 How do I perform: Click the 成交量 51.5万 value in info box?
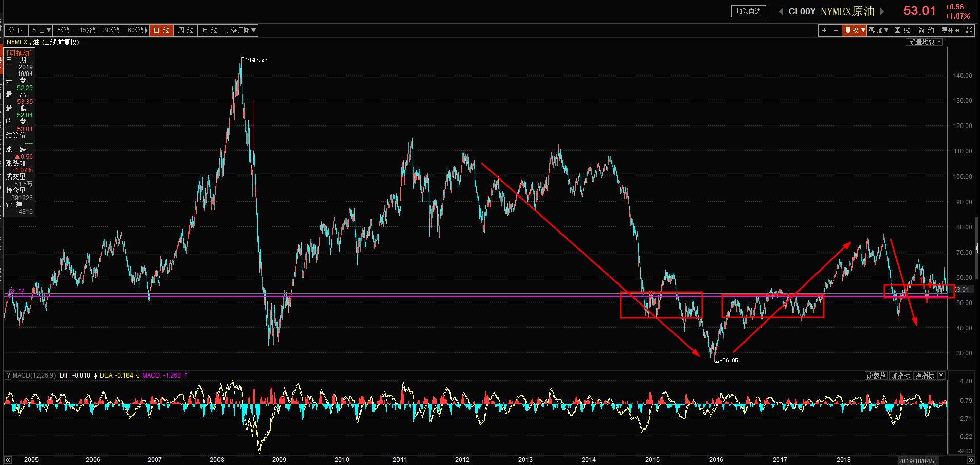25,184
